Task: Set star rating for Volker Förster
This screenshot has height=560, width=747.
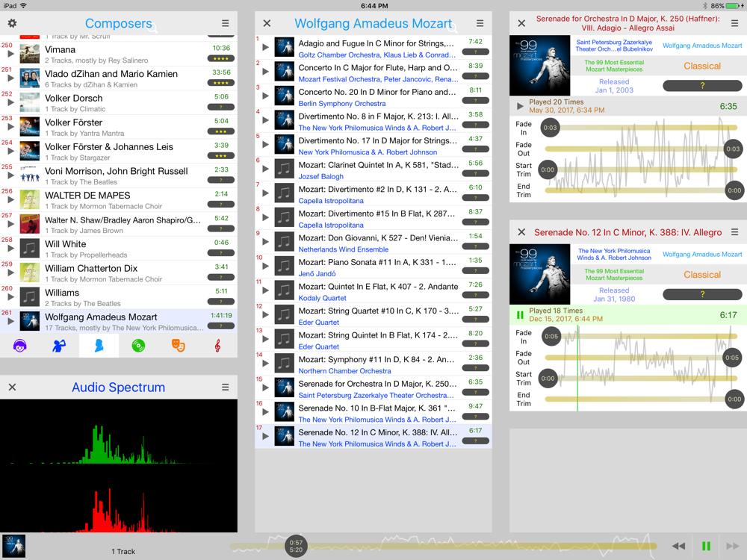Action: (x=220, y=131)
